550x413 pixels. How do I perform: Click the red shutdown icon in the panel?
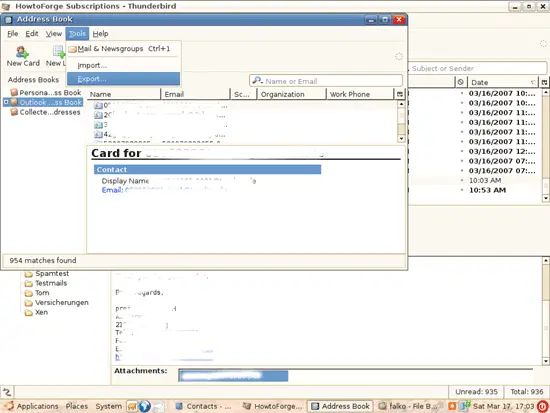(543, 406)
